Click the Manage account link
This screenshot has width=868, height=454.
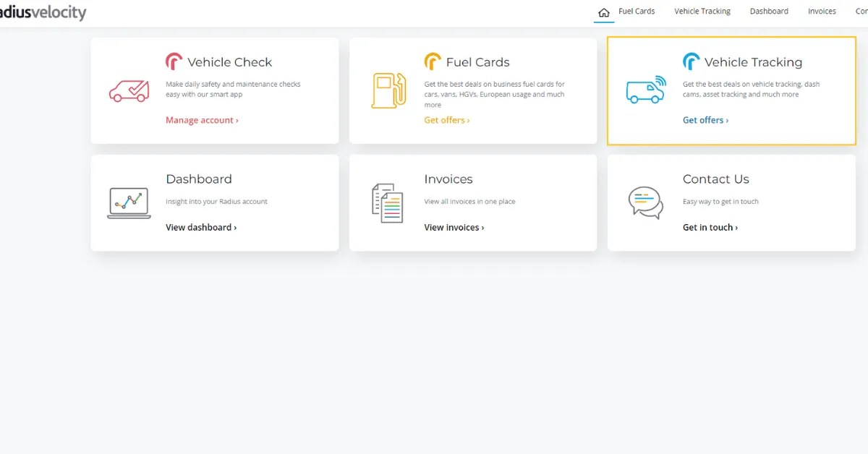tap(202, 120)
